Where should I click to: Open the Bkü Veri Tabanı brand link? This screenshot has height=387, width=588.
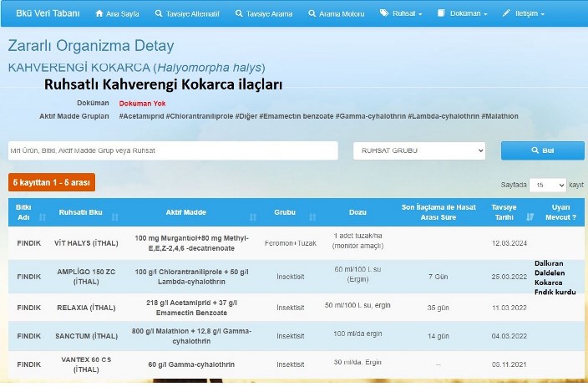point(44,14)
